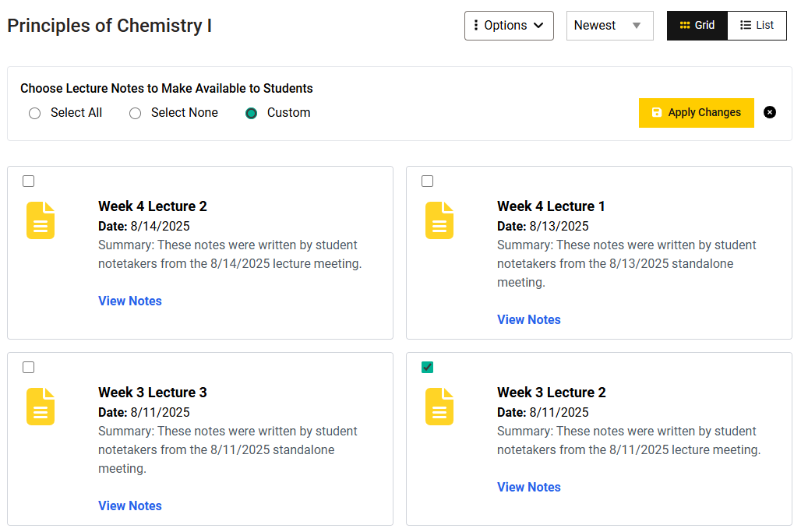The image size is (801, 532).
Task: Uncheck the Week 3 Lecture 2 checkbox
Action: click(x=428, y=368)
